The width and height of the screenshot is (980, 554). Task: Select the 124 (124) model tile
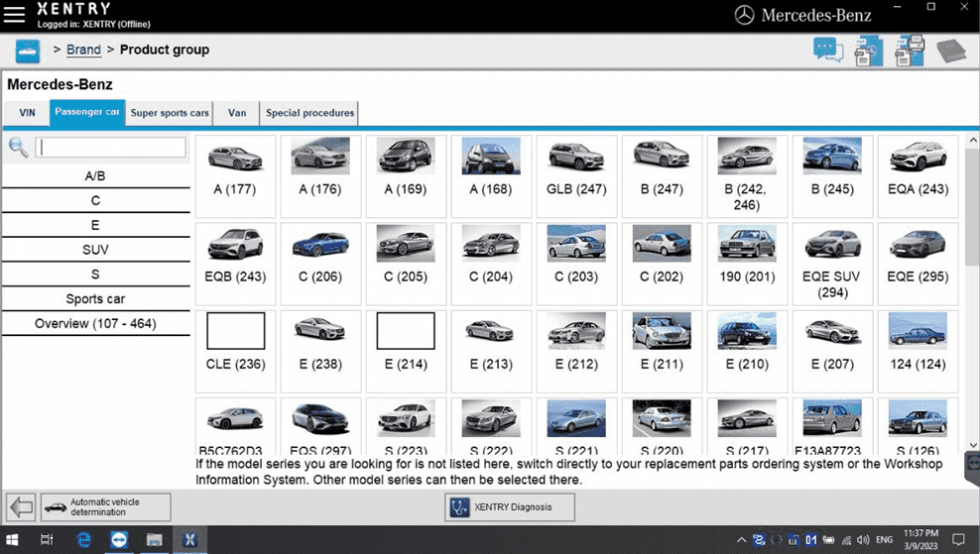919,351
